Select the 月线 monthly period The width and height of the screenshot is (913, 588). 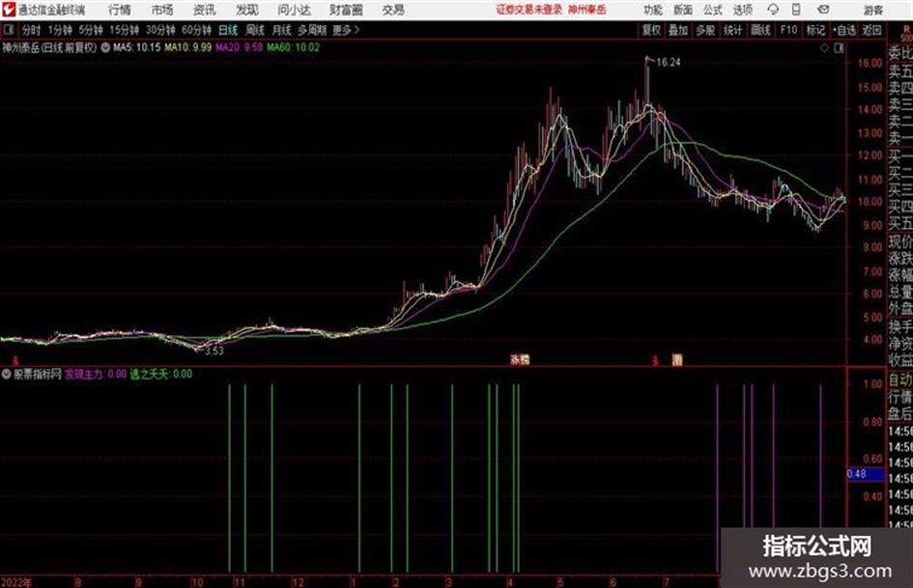point(282,30)
